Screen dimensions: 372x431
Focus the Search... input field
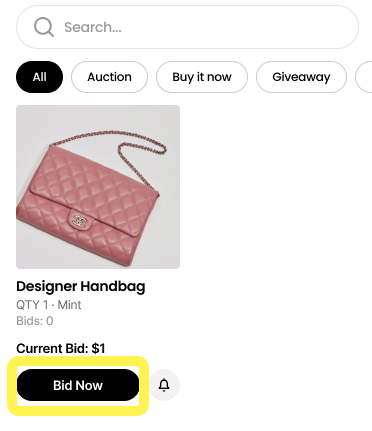pyautogui.click(x=187, y=27)
